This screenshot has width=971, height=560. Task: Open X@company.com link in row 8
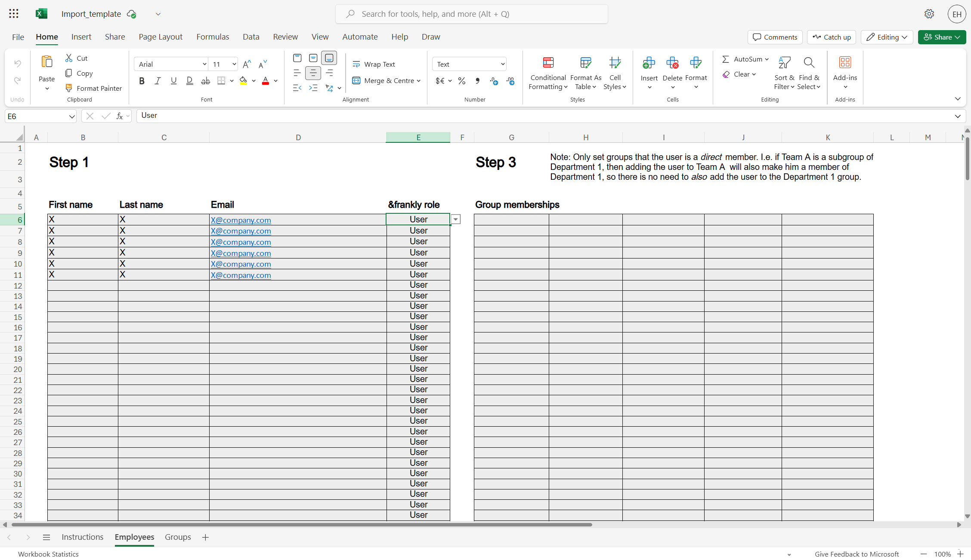pyautogui.click(x=241, y=242)
